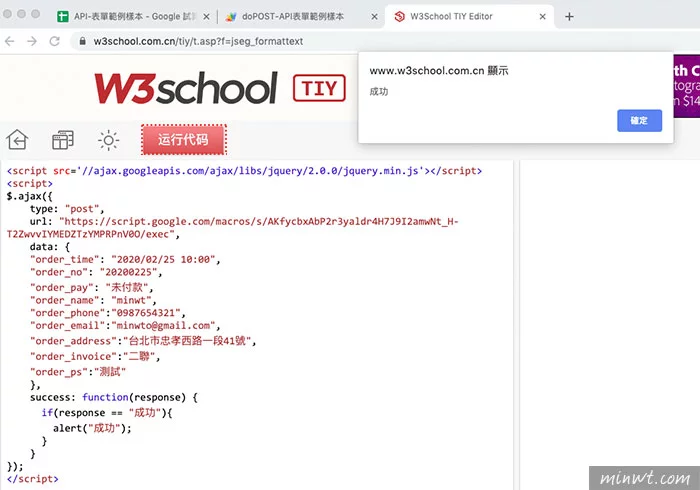Image resolution: width=700 pixels, height=490 pixels.
Task: Close the API-表單範例樣本 Google Sheets tab
Action: 206,17
